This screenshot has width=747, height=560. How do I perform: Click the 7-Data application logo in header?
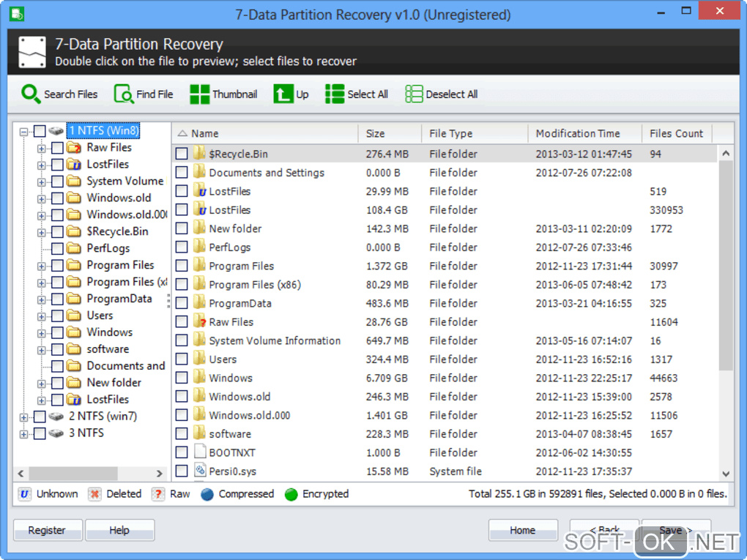(x=32, y=52)
